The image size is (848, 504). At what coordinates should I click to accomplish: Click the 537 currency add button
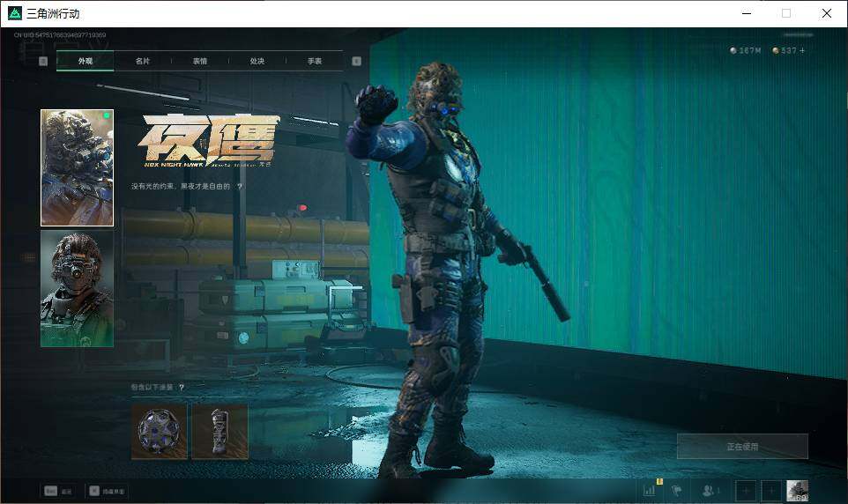pyautogui.click(x=802, y=50)
